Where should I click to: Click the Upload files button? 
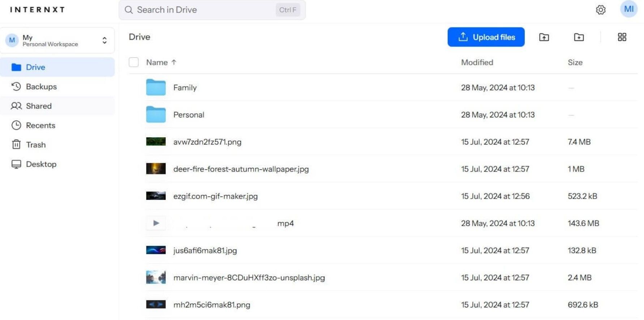(x=486, y=37)
